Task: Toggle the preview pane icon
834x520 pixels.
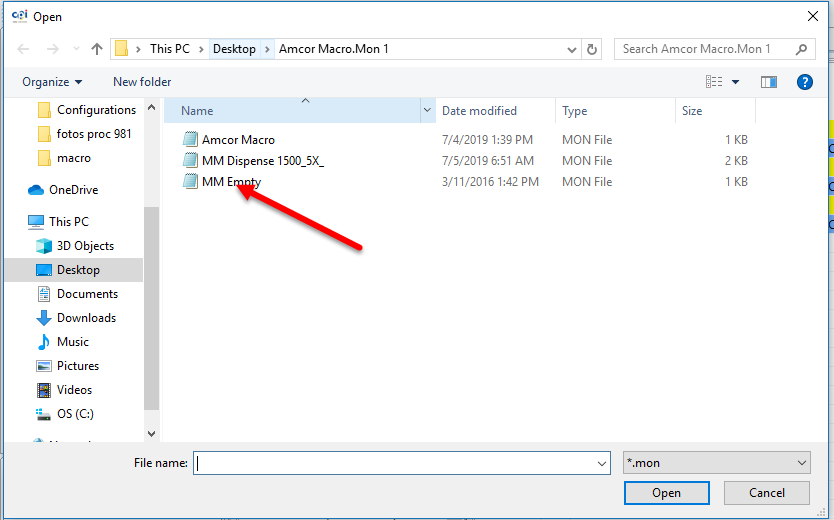Action: pos(769,82)
